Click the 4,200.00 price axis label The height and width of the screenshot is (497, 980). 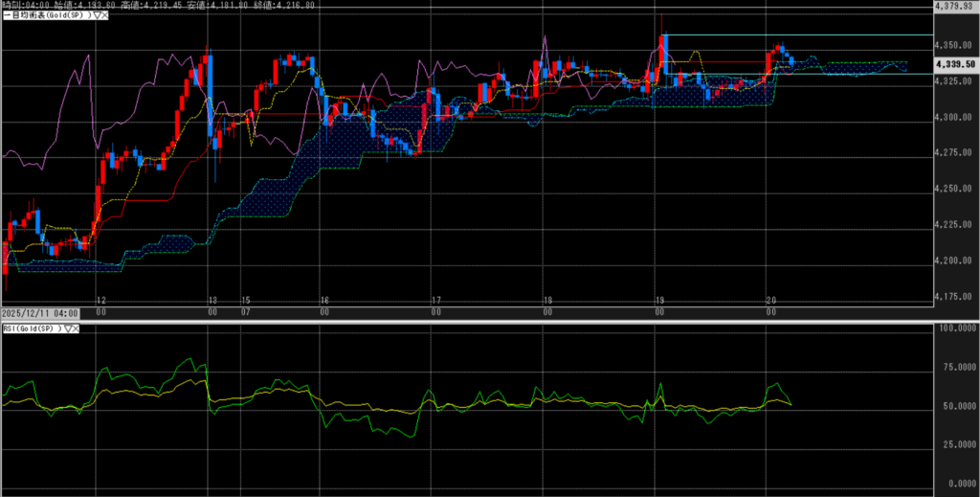(x=954, y=260)
